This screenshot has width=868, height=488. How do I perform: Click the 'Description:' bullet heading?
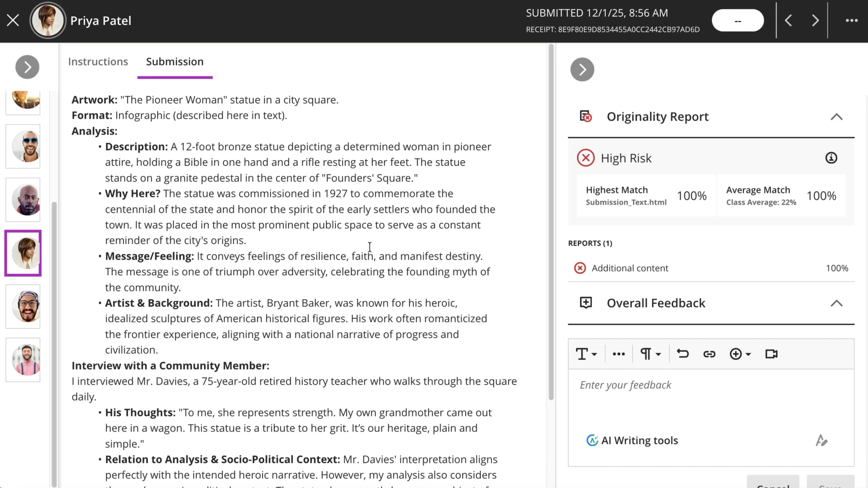coord(137,147)
